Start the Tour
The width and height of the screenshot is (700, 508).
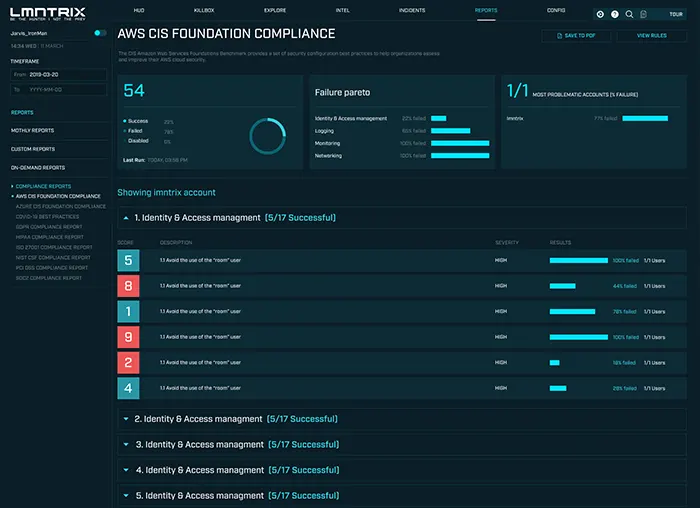pos(676,14)
